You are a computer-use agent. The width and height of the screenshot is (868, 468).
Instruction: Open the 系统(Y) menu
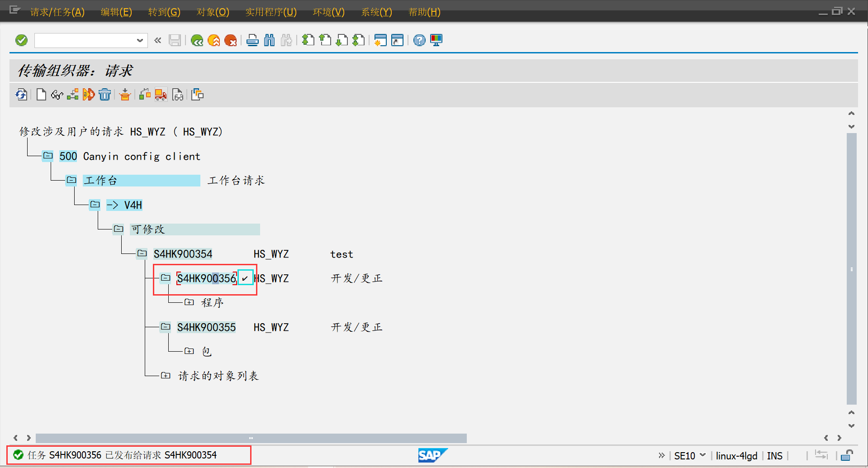[377, 12]
